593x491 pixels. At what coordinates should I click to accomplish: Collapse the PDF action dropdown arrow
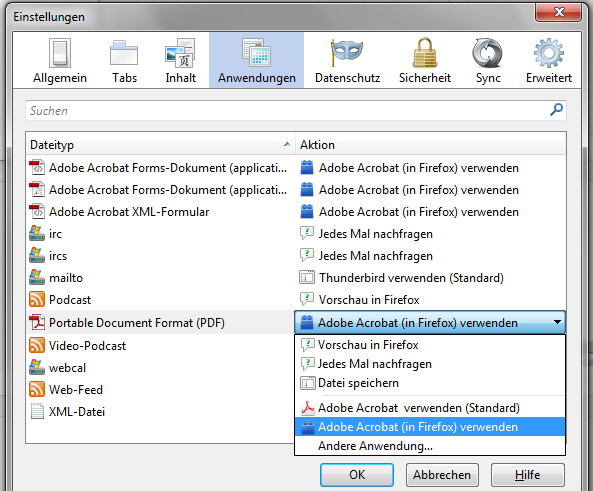click(557, 322)
